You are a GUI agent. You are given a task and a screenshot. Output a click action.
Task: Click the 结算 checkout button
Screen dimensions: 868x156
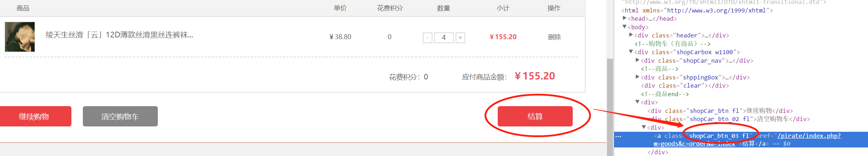point(535,116)
